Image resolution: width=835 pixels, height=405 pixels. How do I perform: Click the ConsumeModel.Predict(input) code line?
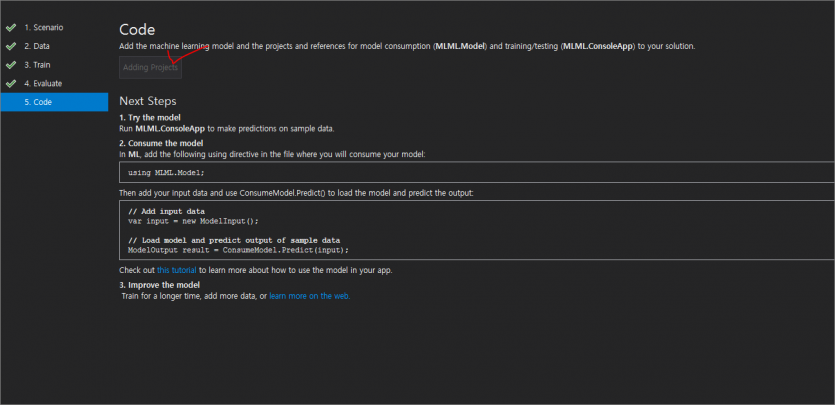[239, 250]
